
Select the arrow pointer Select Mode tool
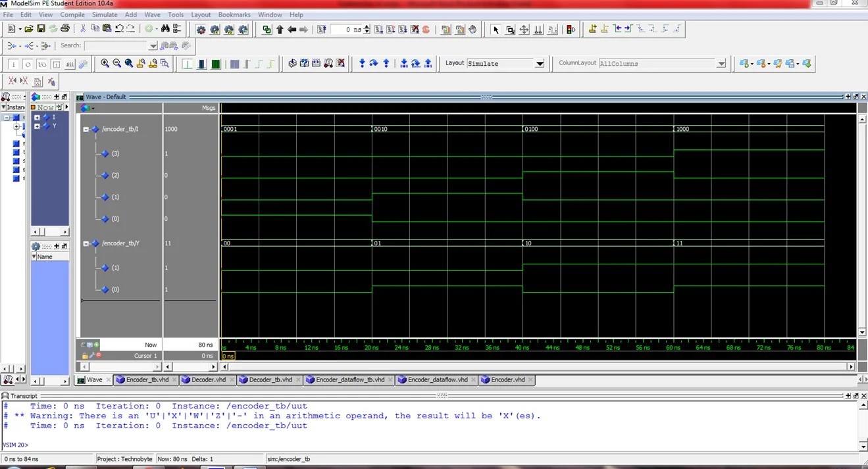pos(496,30)
